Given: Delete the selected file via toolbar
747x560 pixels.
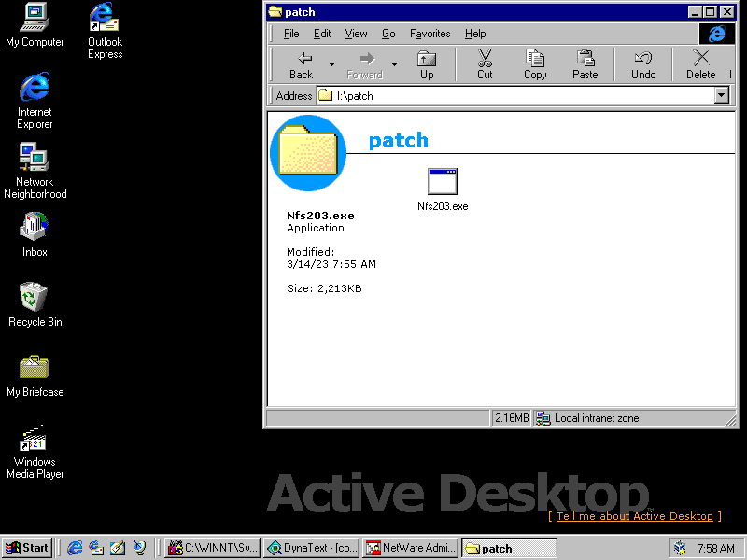Looking at the screenshot, I should [x=701, y=64].
